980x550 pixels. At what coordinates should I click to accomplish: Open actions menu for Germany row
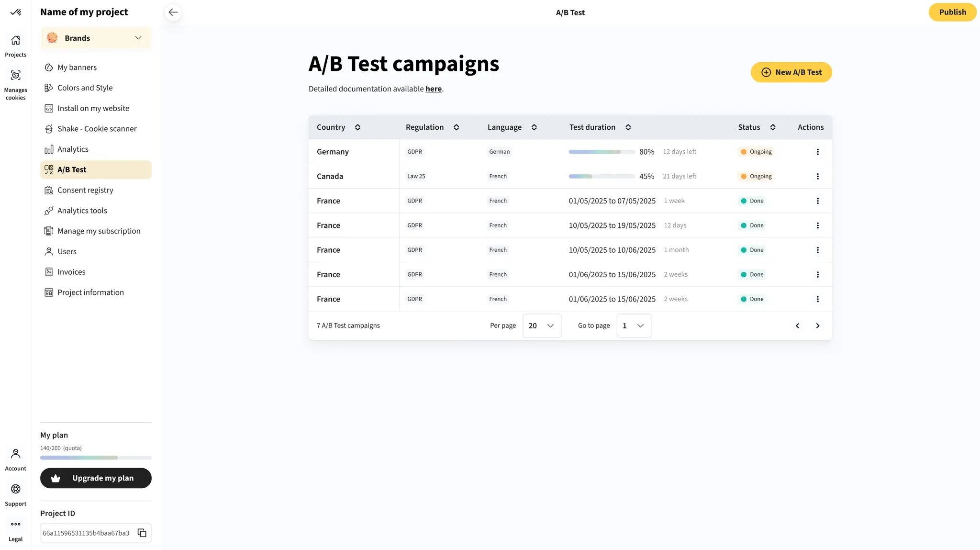(817, 152)
